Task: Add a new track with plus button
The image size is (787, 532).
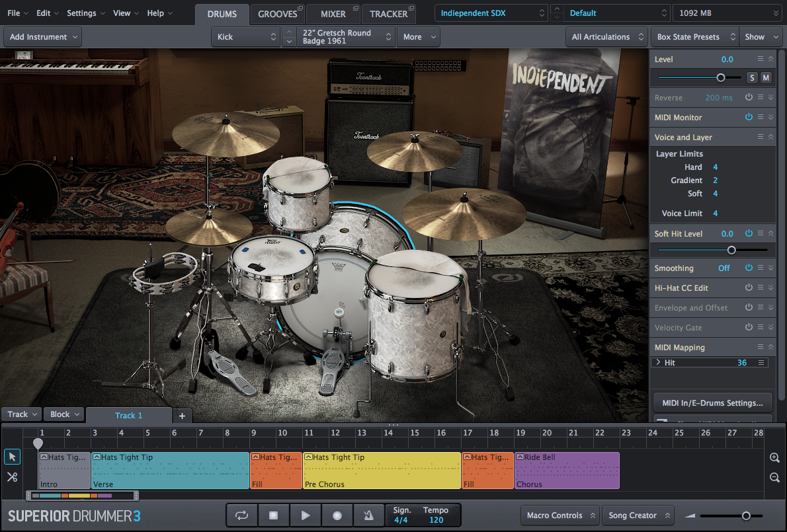Action: [x=182, y=416]
